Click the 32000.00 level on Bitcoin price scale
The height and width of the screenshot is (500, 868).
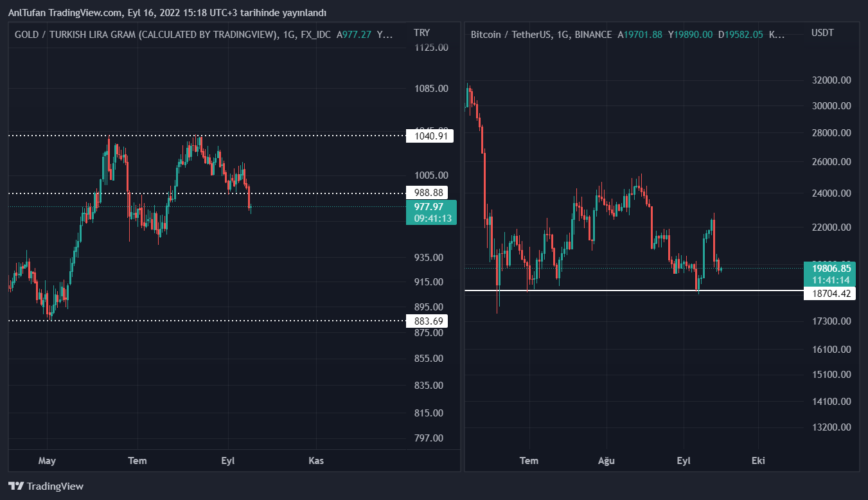pos(831,80)
